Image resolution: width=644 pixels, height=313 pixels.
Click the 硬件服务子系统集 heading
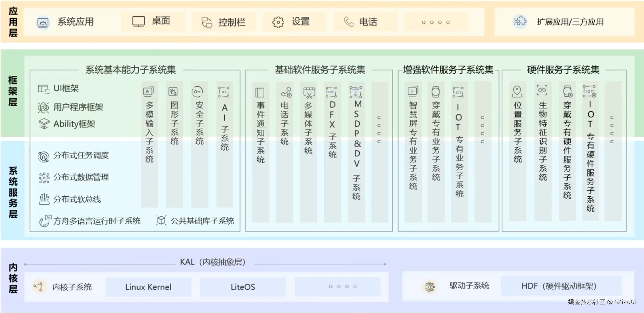563,70
